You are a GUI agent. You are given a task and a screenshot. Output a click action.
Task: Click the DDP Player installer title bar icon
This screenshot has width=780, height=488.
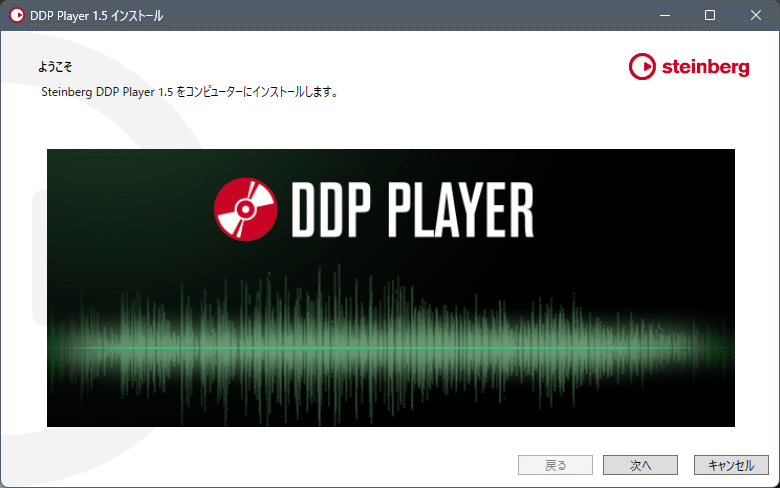tap(17, 15)
